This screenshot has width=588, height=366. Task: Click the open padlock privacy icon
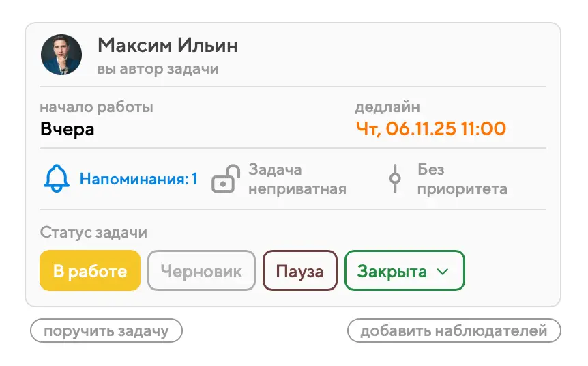[225, 179]
